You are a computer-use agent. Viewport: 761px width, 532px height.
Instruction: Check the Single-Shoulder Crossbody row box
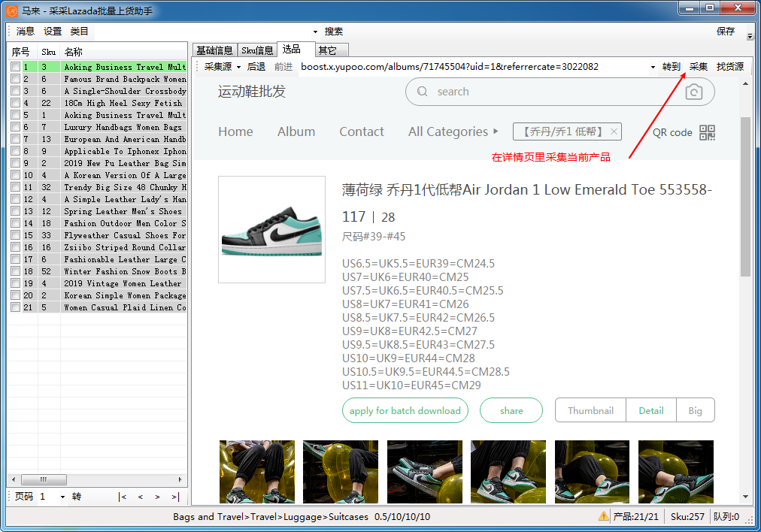[16, 91]
